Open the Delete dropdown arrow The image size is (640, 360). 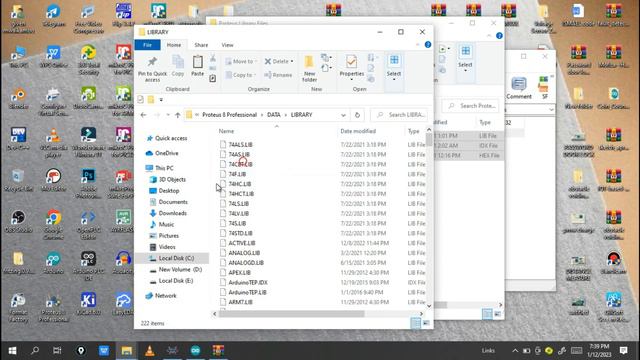click(x=292, y=62)
